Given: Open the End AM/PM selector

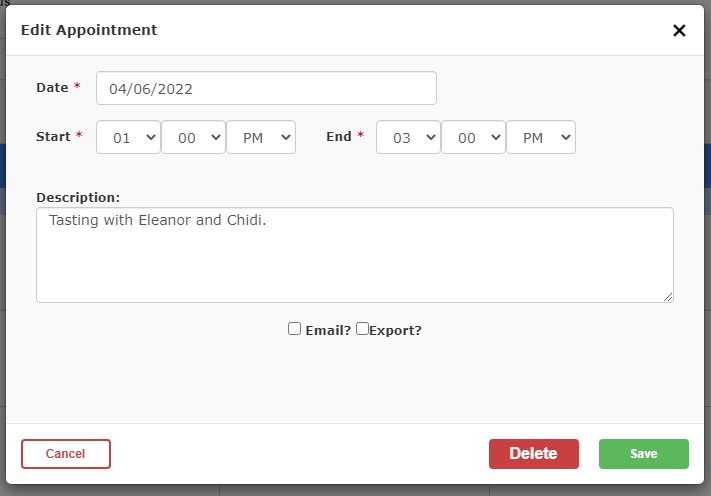Looking at the screenshot, I should (x=541, y=137).
